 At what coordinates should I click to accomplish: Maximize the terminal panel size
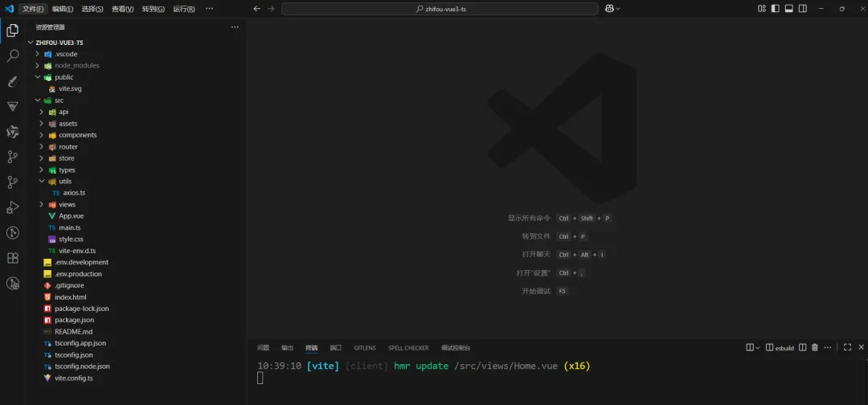pyautogui.click(x=846, y=348)
